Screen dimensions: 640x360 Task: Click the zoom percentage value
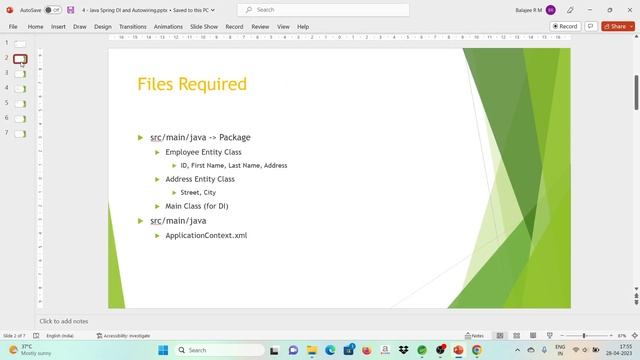coord(622,336)
